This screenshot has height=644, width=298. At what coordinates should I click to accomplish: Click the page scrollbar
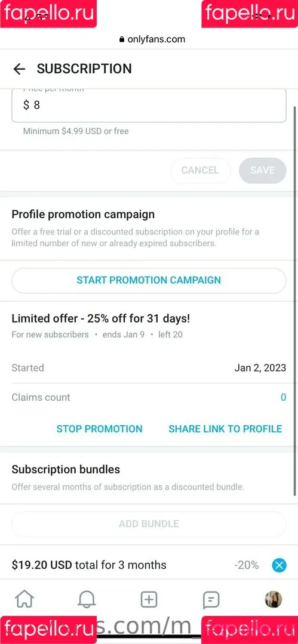(x=294, y=301)
